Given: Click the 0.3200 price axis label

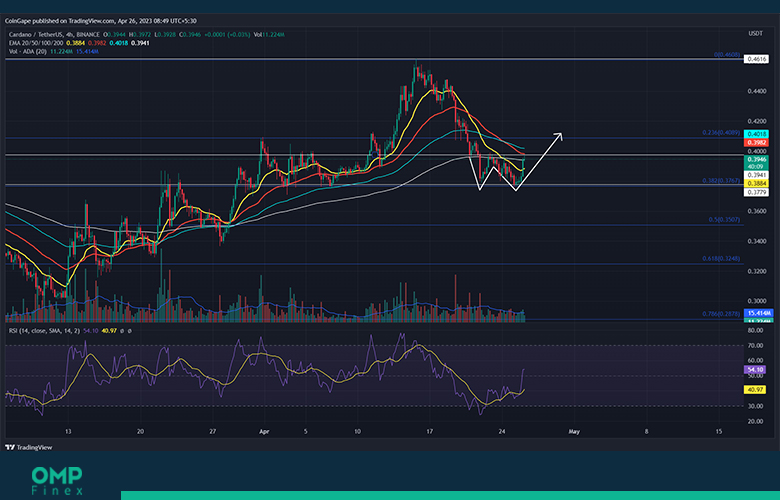Looking at the screenshot, I should tap(757, 271).
